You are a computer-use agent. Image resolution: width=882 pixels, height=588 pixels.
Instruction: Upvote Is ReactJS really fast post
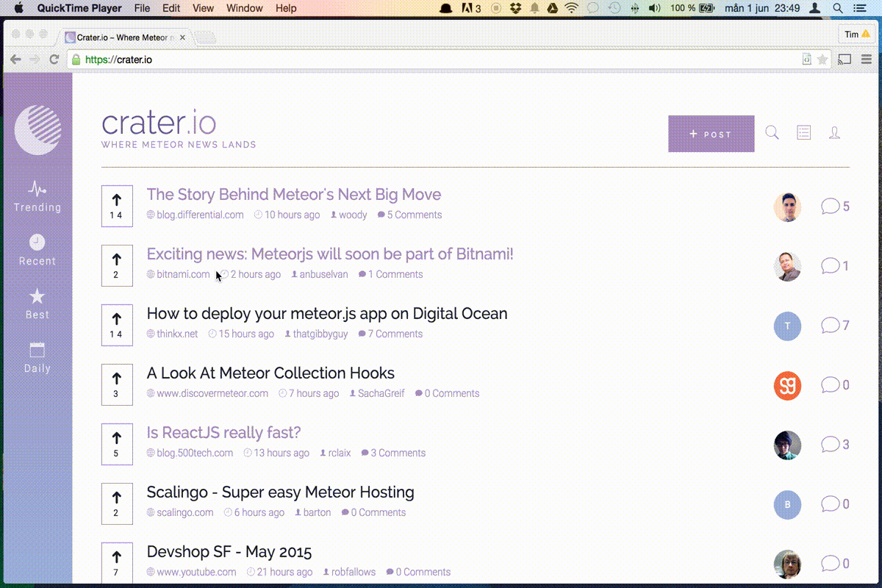(117, 444)
